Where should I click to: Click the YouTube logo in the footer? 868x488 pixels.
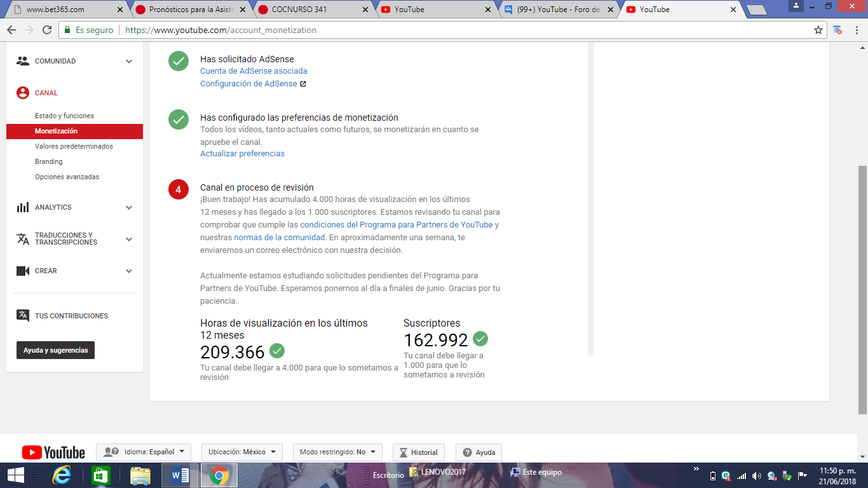coord(53,452)
